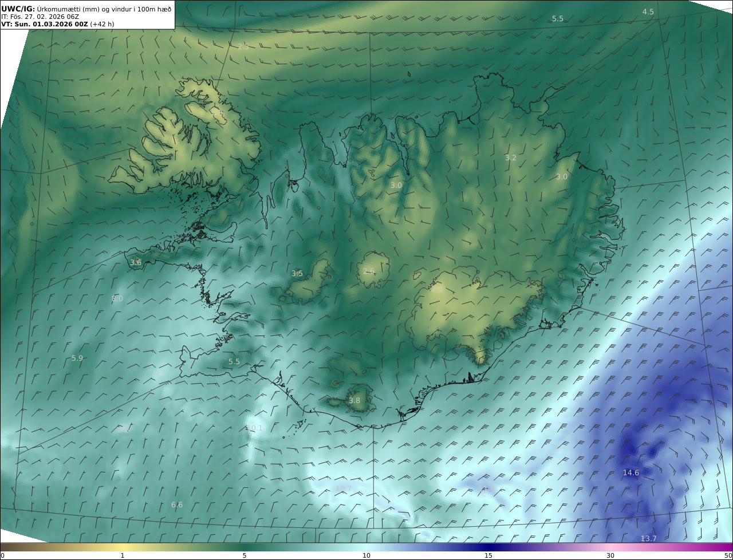Screen dimensions: 733x560
Task: Click the 3.6 value on Snæfellsnes peninsula
Action: pos(136,262)
